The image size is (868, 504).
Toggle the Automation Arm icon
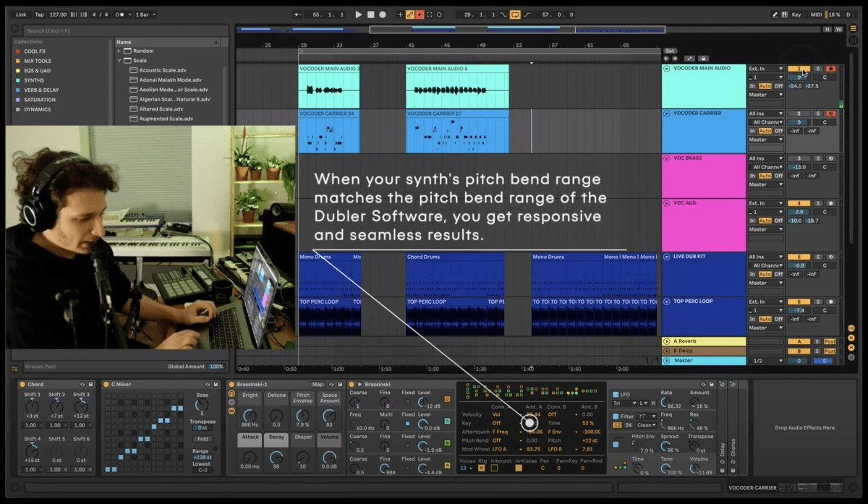(x=409, y=14)
